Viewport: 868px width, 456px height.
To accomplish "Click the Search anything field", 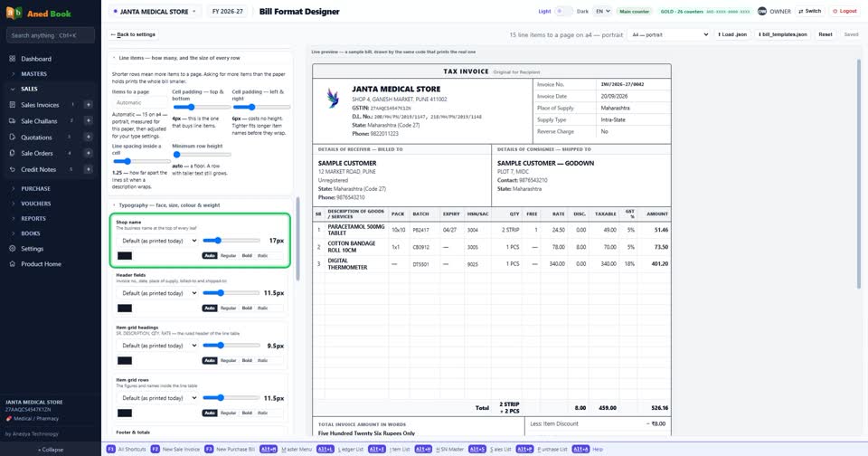I will point(51,35).
